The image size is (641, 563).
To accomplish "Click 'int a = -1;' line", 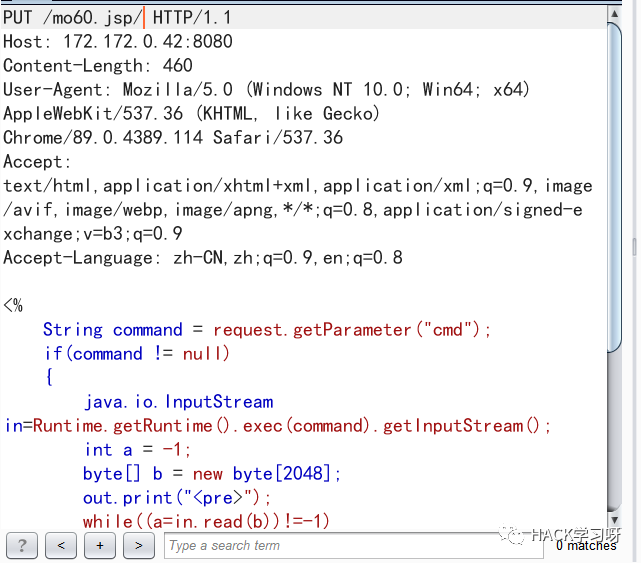I will click(x=137, y=450).
